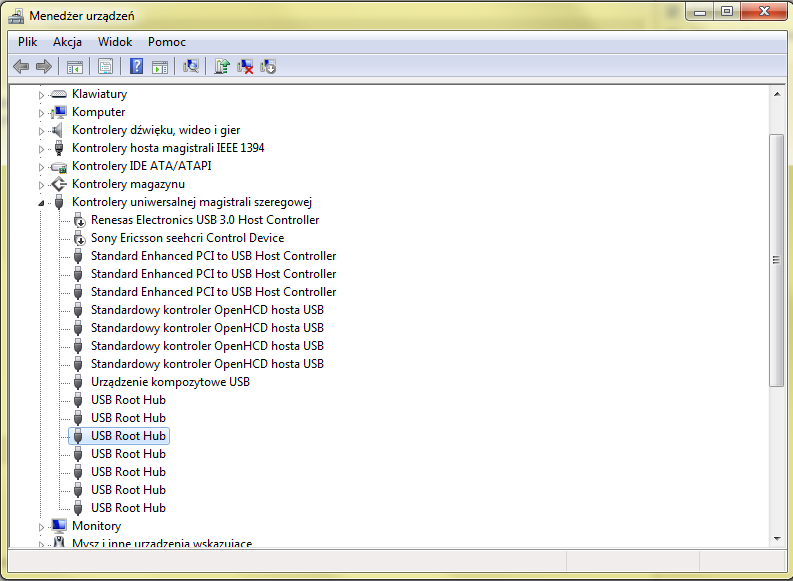The height and width of the screenshot is (581, 793).
Task: Open the Akcja menu
Action: tap(67, 42)
